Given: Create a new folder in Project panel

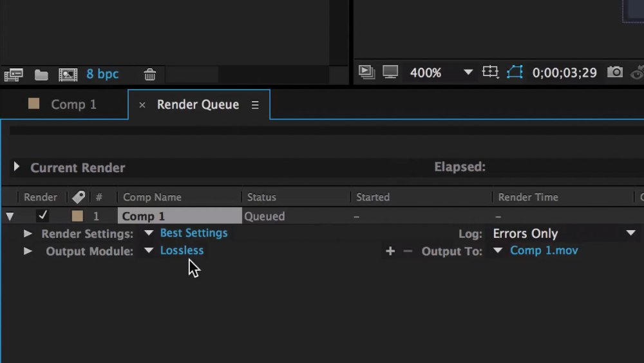Looking at the screenshot, I should click(41, 75).
